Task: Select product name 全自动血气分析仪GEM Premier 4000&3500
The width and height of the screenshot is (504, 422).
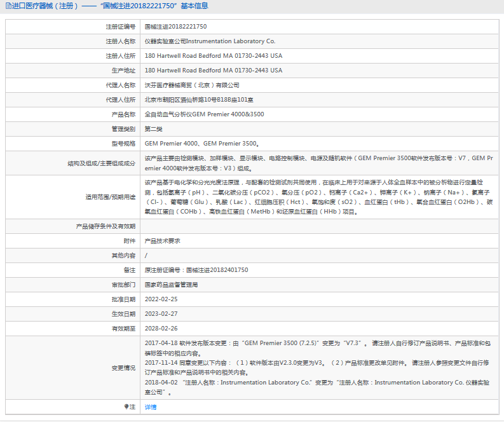Action: 204,114
